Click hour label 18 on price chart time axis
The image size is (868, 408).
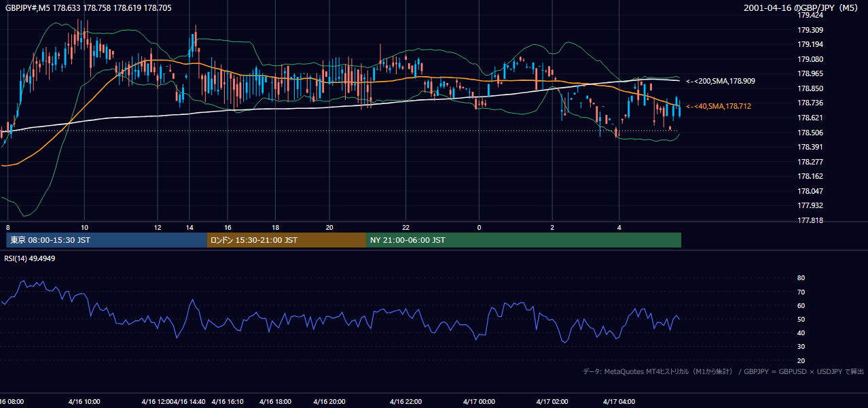[x=276, y=227]
